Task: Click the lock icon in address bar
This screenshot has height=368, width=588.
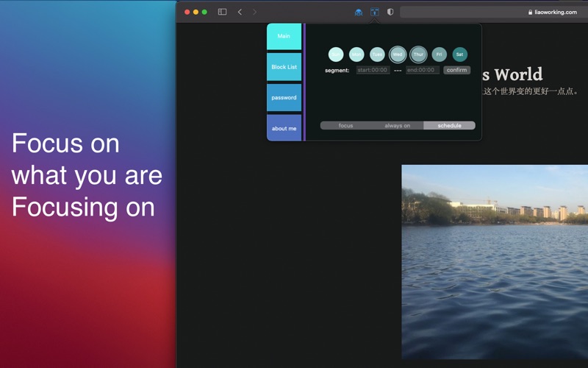Action: [x=530, y=12]
